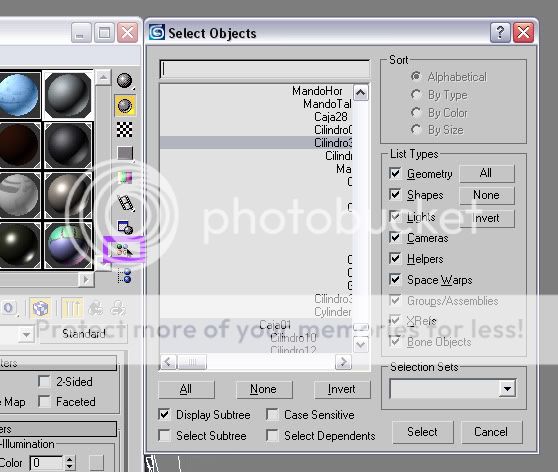Click the Invert button below the list

(x=342, y=389)
